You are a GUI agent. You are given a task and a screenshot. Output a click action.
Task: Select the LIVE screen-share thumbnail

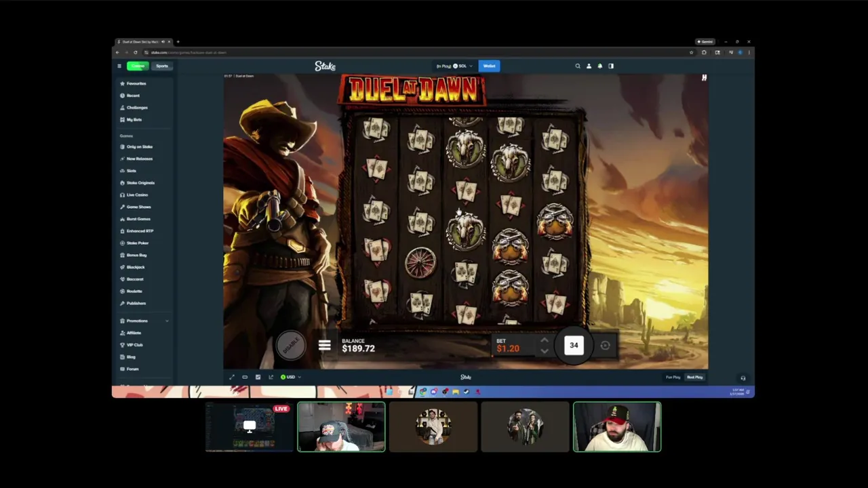[250, 427]
